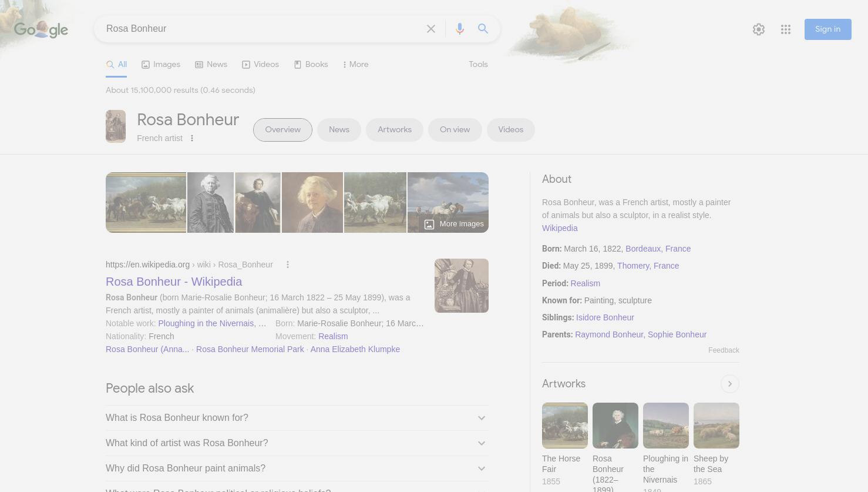Open Wikipedia link in About panel
The height and width of the screenshot is (492, 868).
[560, 228]
